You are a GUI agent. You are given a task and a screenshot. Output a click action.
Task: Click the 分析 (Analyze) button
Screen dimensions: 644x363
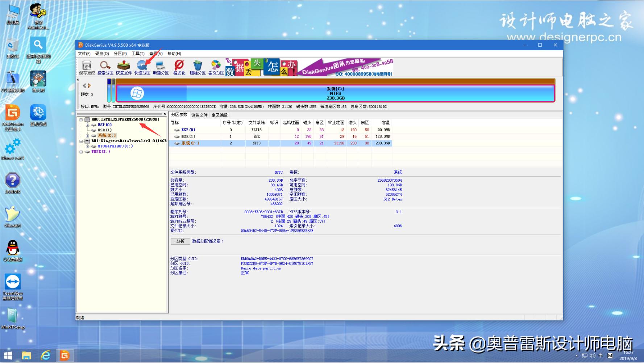tap(181, 241)
